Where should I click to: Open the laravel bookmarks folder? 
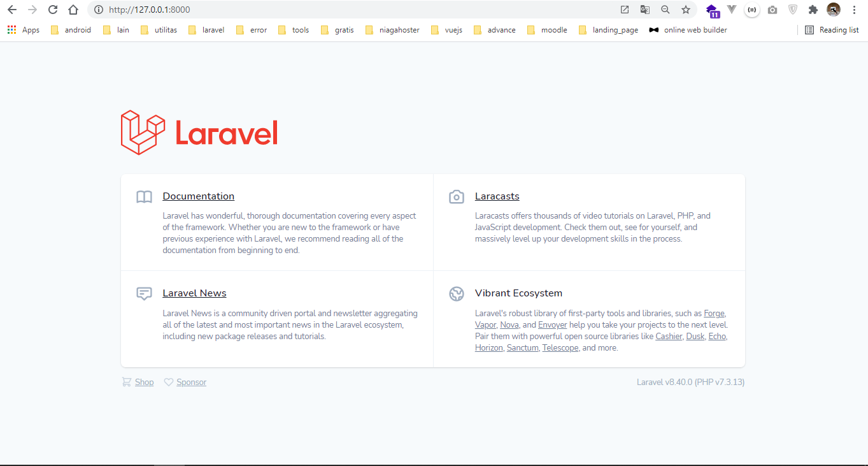tap(206, 30)
